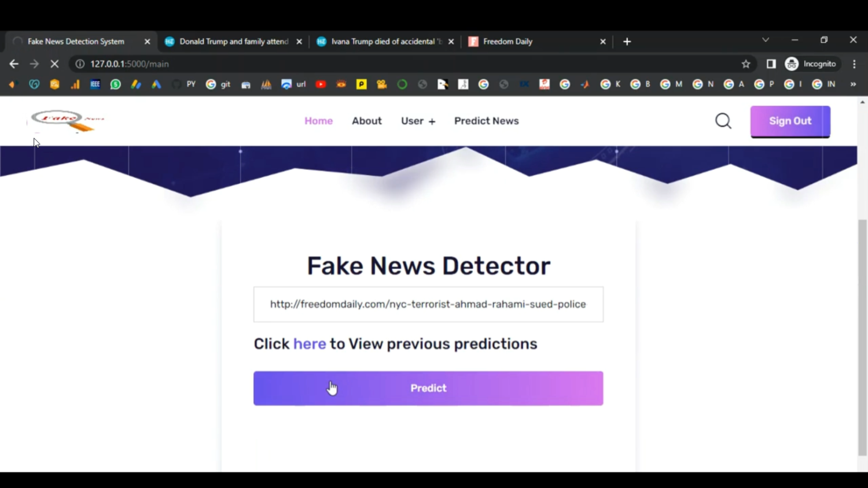The image size is (868, 488).
Task: Open the IEEE bookmark
Action: click(95, 84)
